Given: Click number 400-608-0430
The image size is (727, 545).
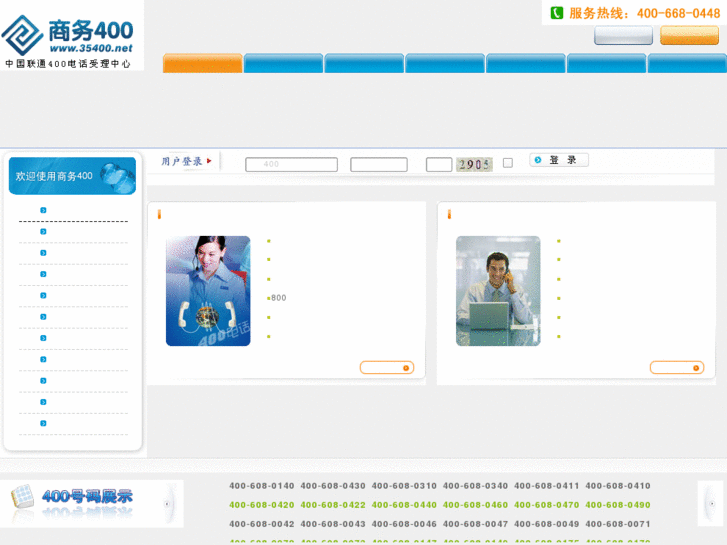Looking at the screenshot, I should 333,486.
